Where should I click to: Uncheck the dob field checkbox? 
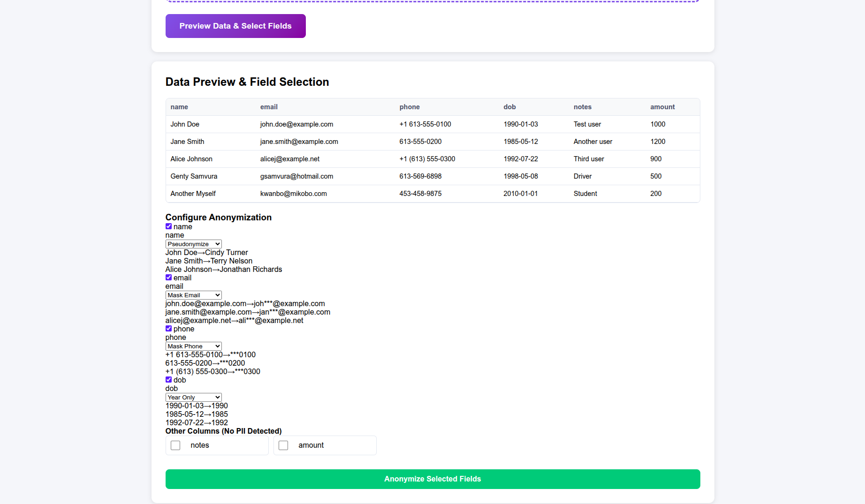(168, 379)
